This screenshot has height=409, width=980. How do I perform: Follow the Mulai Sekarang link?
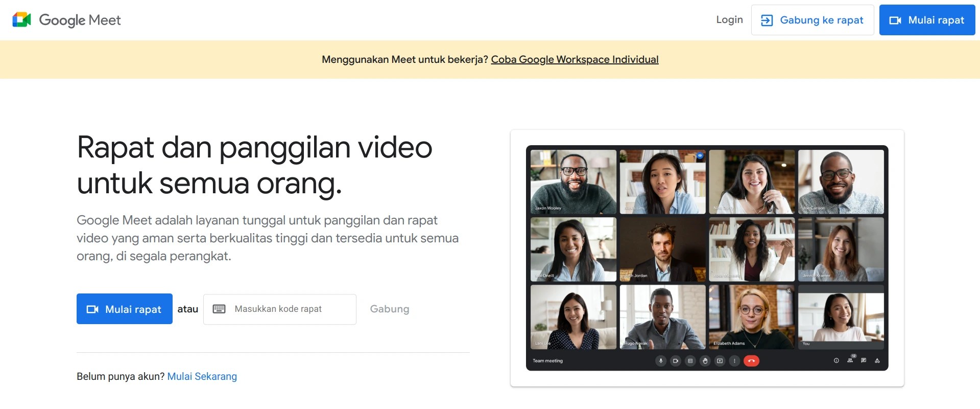click(202, 376)
